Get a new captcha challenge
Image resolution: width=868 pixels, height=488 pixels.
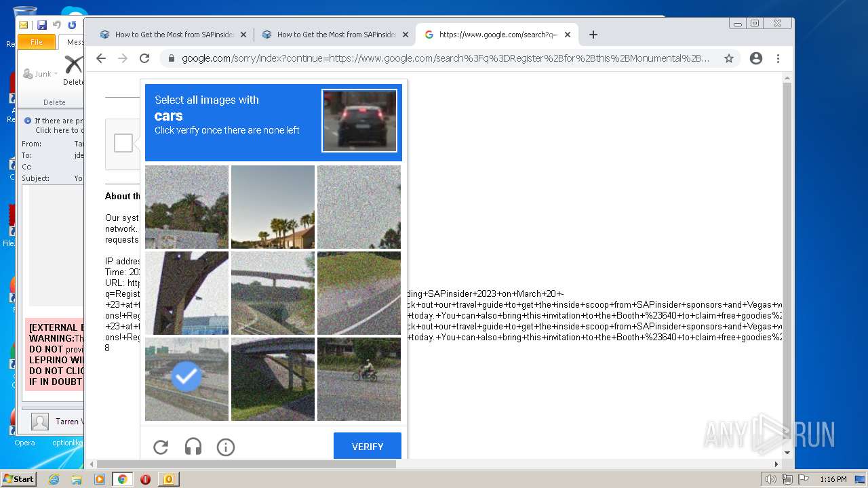pos(161,447)
